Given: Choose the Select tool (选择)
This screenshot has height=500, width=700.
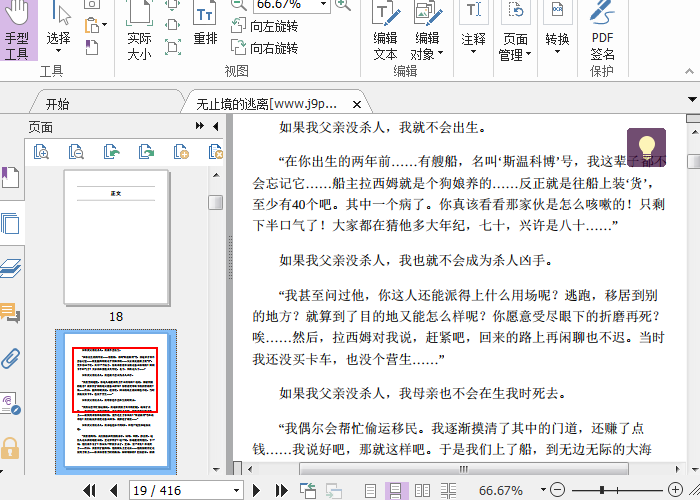Looking at the screenshot, I should click(58, 28).
